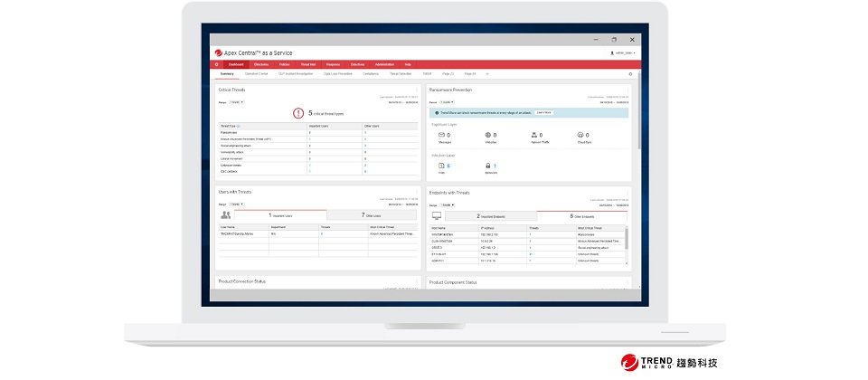Click the Messages envelope icon
This screenshot has height=380, width=868.
pyautogui.click(x=441, y=135)
